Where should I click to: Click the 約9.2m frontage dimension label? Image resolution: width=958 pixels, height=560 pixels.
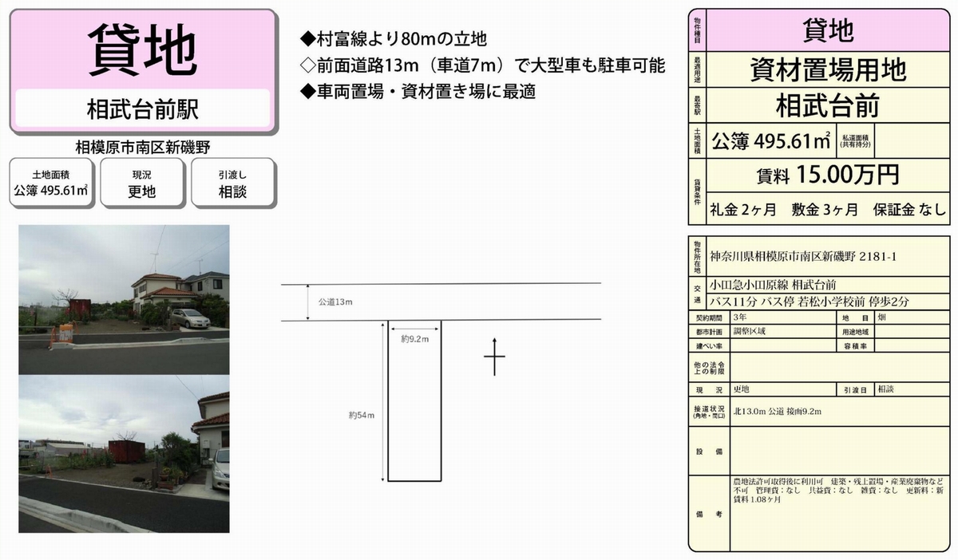pos(415,339)
